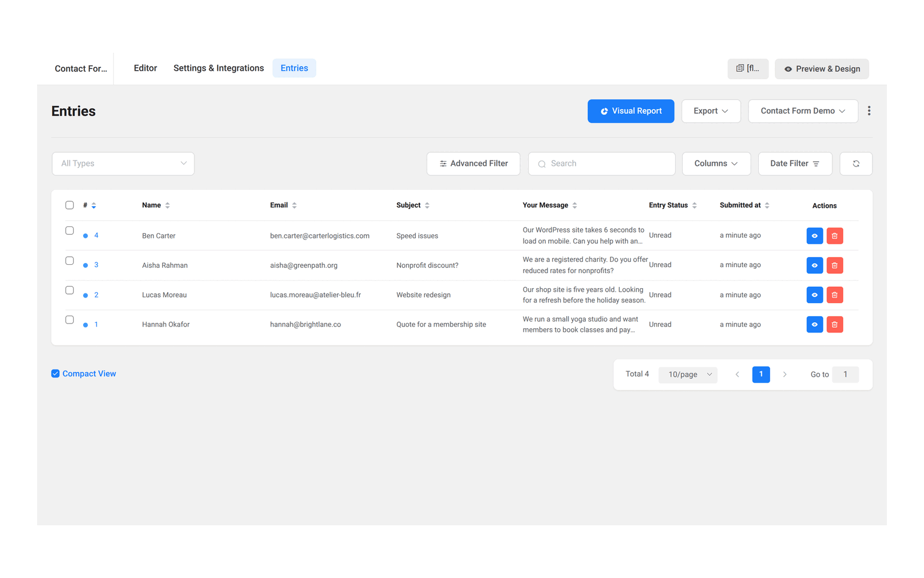The image size is (924, 578).
Task: Select the checkbox for Ben Carter's entry
Action: [69, 231]
